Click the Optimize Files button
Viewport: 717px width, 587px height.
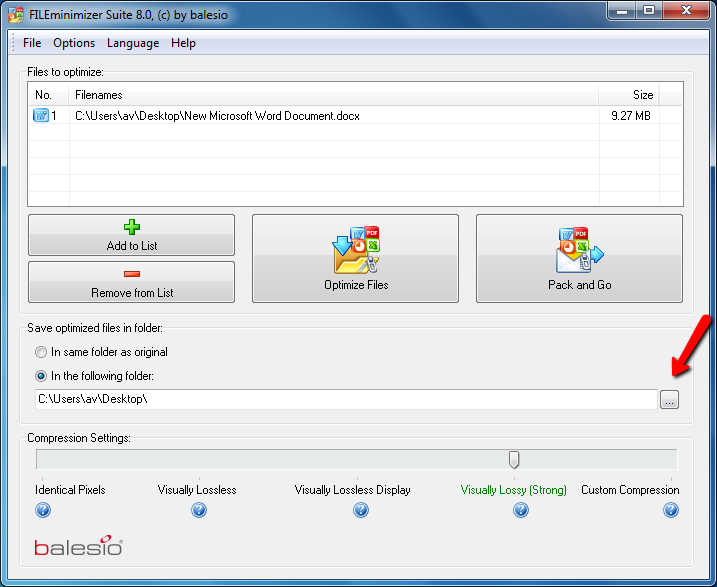tap(355, 258)
